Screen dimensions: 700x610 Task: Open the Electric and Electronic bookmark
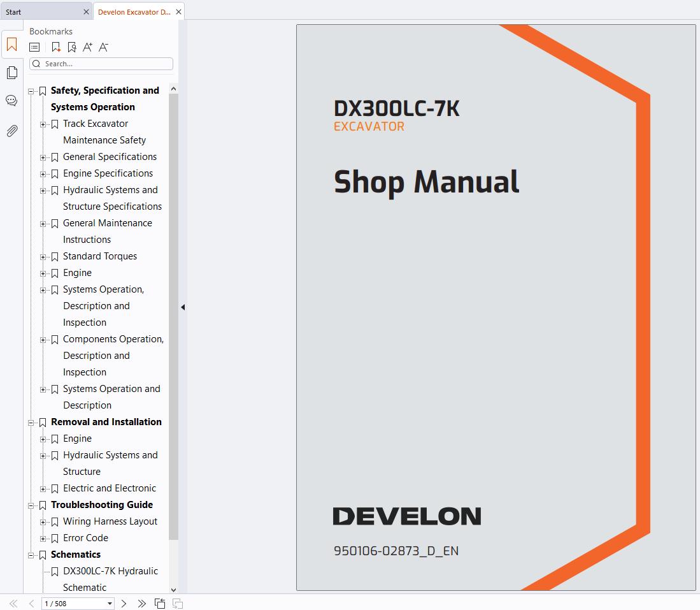tap(110, 488)
